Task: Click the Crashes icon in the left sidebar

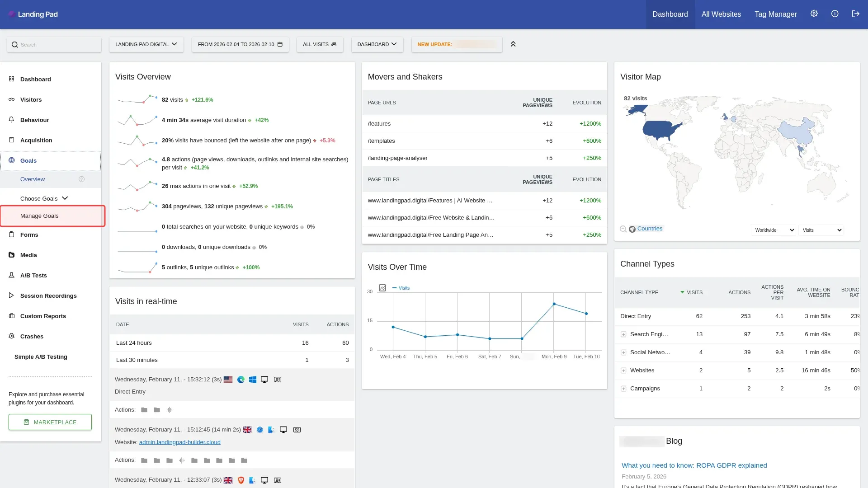Action: point(11,336)
